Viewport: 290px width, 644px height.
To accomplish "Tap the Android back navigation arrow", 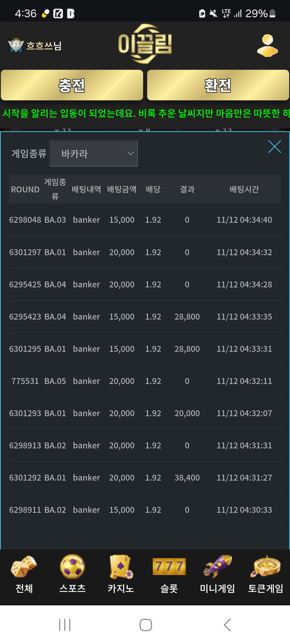I will coord(227,625).
